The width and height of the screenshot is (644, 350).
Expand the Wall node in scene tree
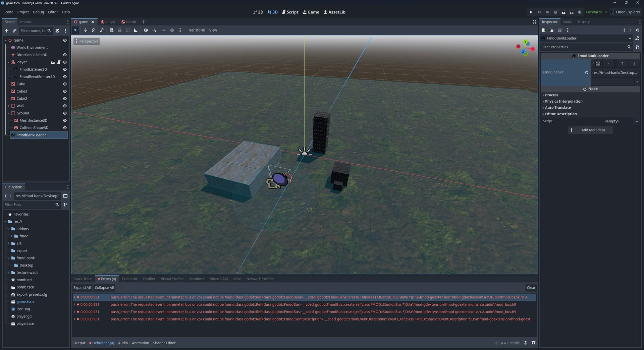[x=8, y=106]
